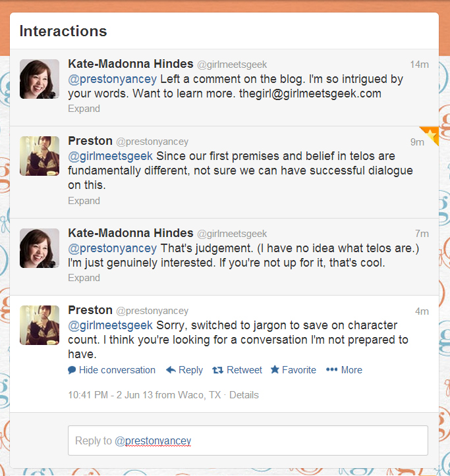Click the Favorite star icon
The height and width of the screenshot is (476, 450).
click(275, 369)
